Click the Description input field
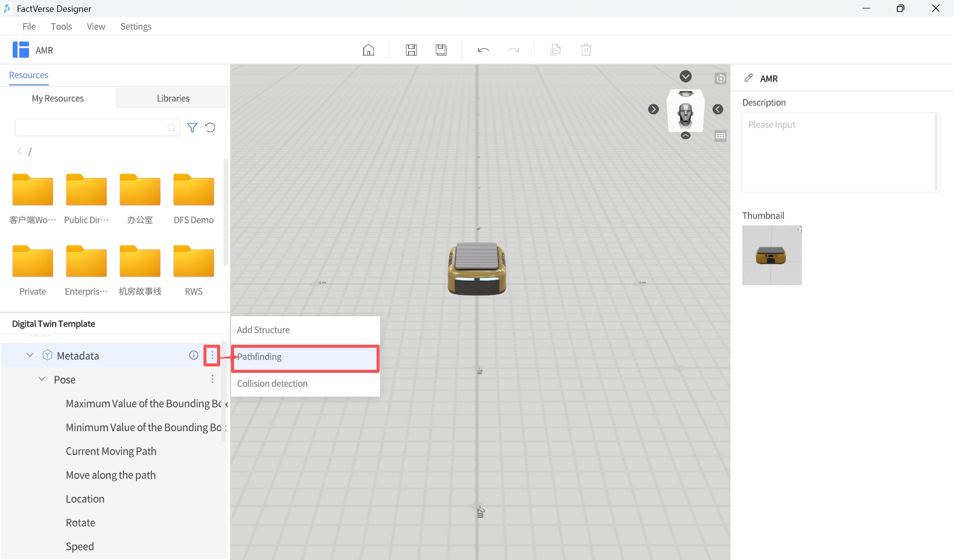 coord(838,151)
